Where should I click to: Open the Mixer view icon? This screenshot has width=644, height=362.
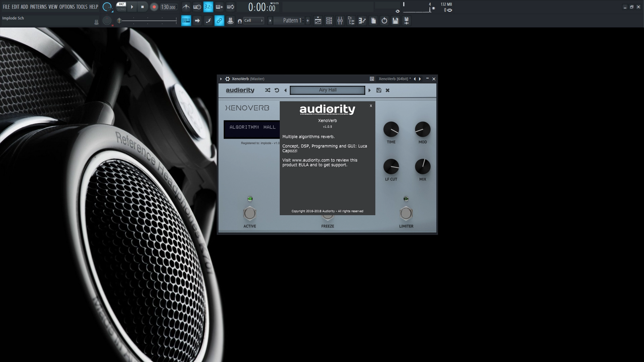[340, 21]
